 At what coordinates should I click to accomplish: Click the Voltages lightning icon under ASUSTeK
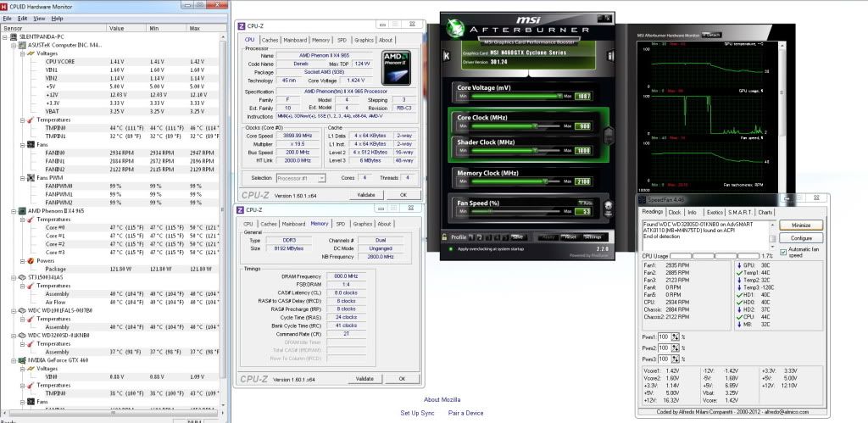(31, 53)
